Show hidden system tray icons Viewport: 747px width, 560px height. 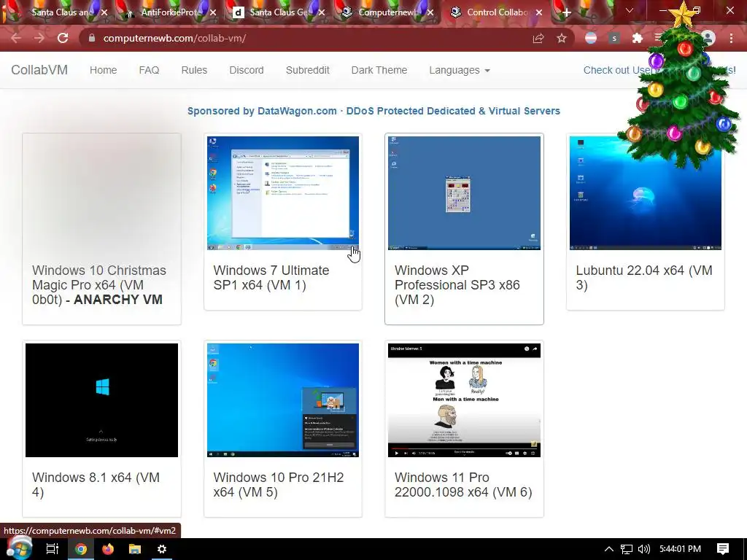point(609,549)
